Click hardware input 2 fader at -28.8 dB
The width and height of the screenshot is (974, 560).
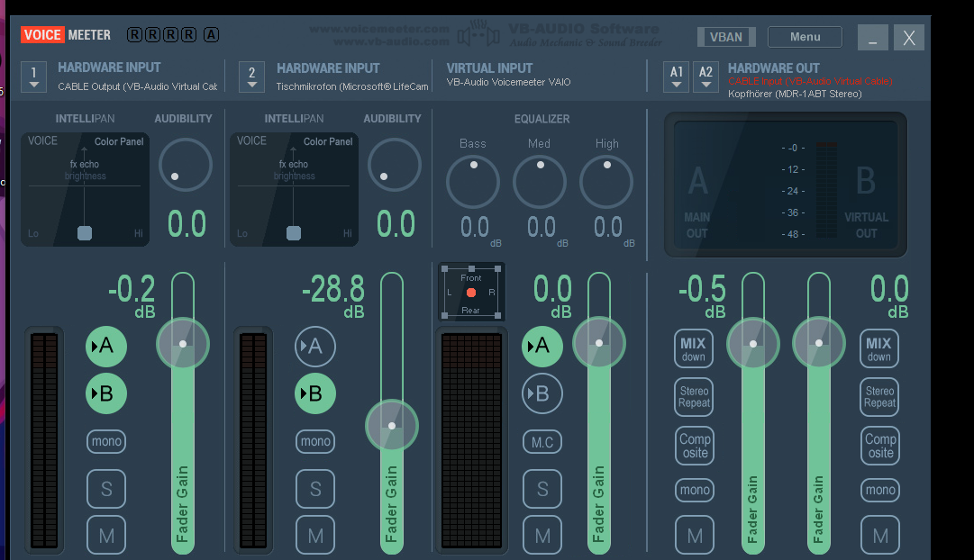[x=392, y=425]
